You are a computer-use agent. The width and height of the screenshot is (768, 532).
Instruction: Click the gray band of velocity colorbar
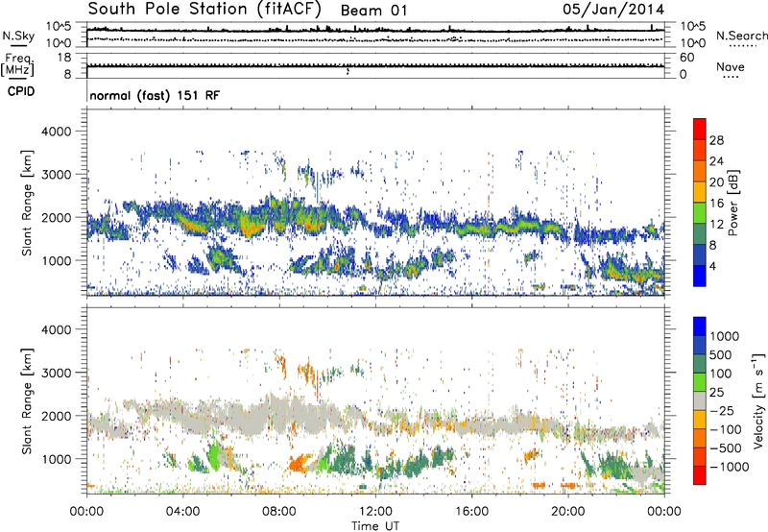coord(700,400)
